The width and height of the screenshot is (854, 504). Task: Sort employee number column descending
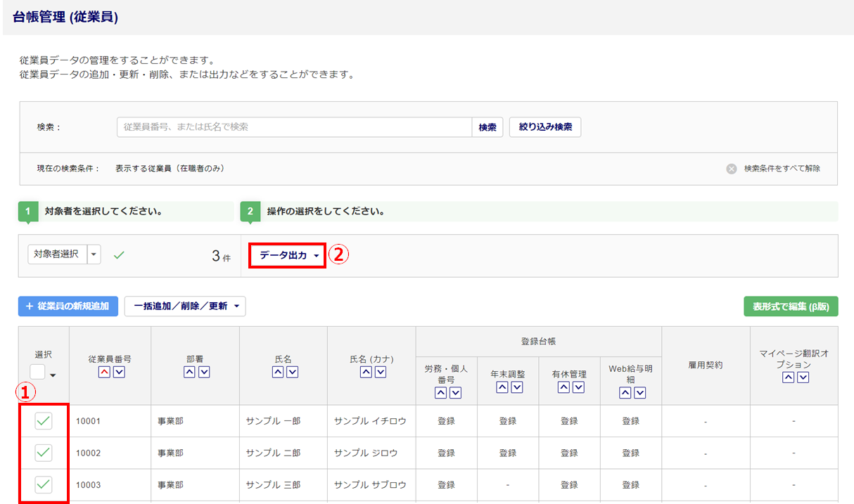pos(119,372)
